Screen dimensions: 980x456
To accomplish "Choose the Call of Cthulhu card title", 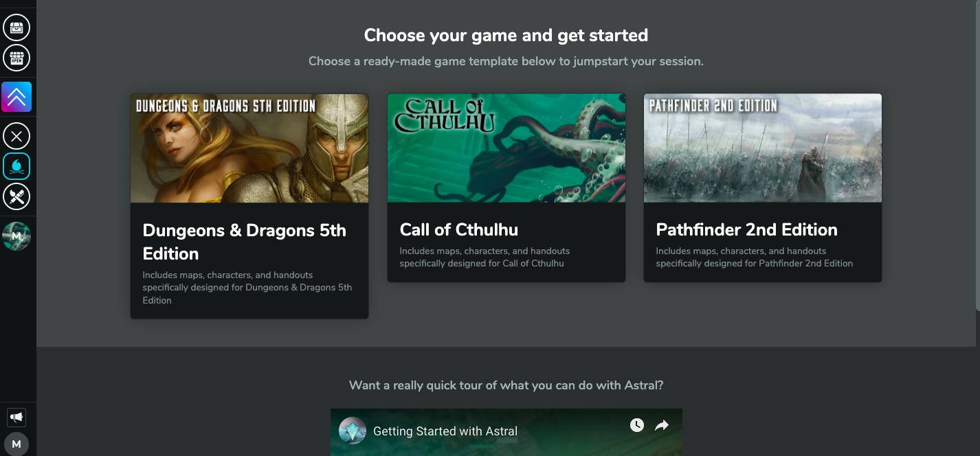I will pyautogui.click(x=459, y=230).
